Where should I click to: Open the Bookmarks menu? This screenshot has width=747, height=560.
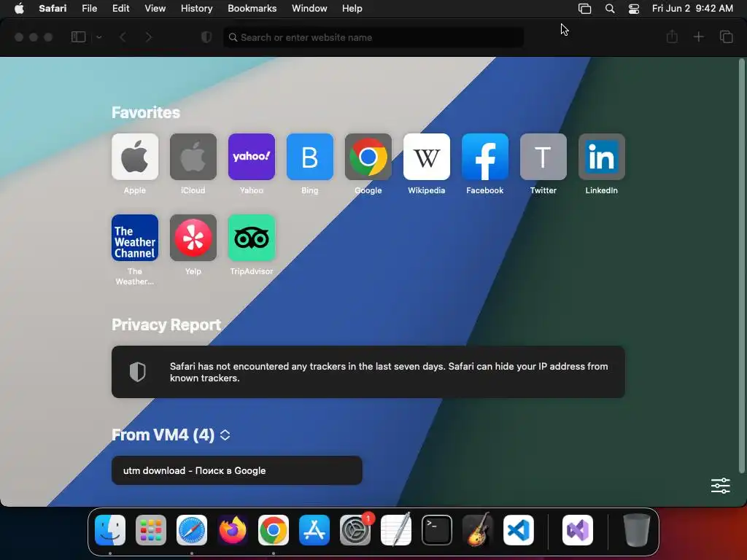252,9
